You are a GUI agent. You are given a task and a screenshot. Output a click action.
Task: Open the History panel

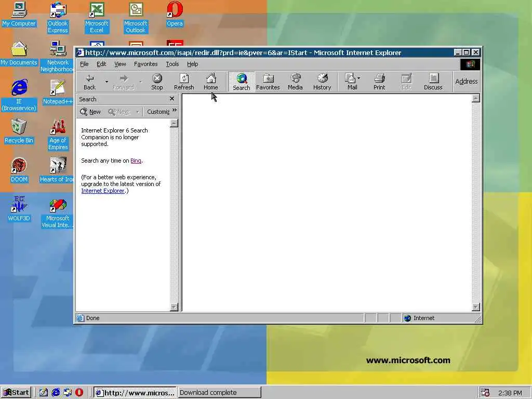click(x=322, y=82)
